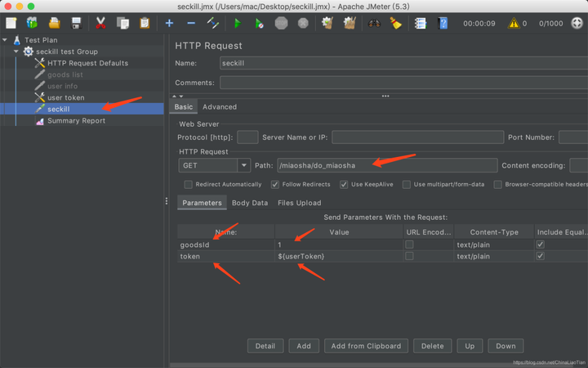Enable Browser-compatible headers checkbox

point(497,184)
